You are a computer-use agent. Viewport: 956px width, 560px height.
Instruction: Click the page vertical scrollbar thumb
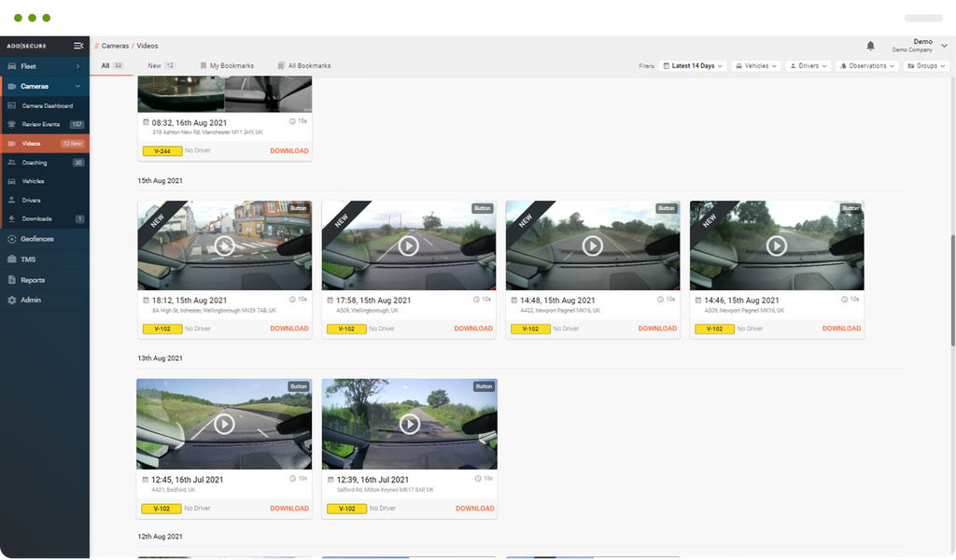click(953, 290)
